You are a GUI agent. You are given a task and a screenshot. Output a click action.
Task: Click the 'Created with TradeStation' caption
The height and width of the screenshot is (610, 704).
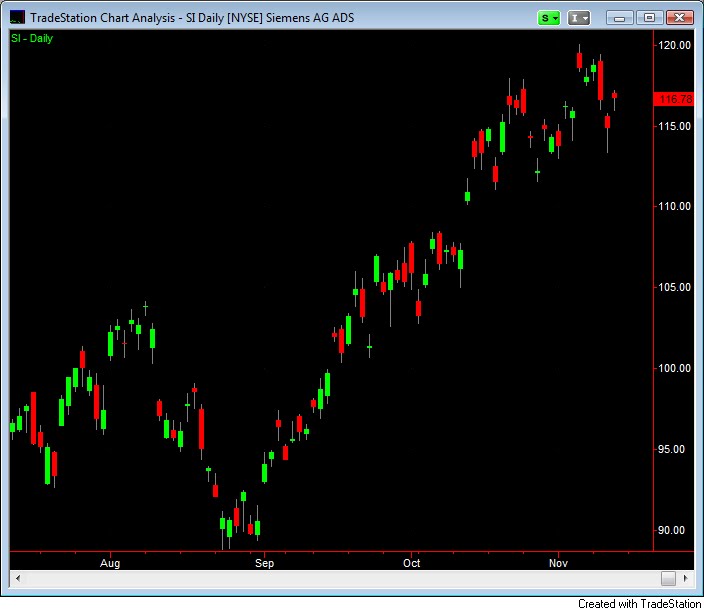(639, 604)
